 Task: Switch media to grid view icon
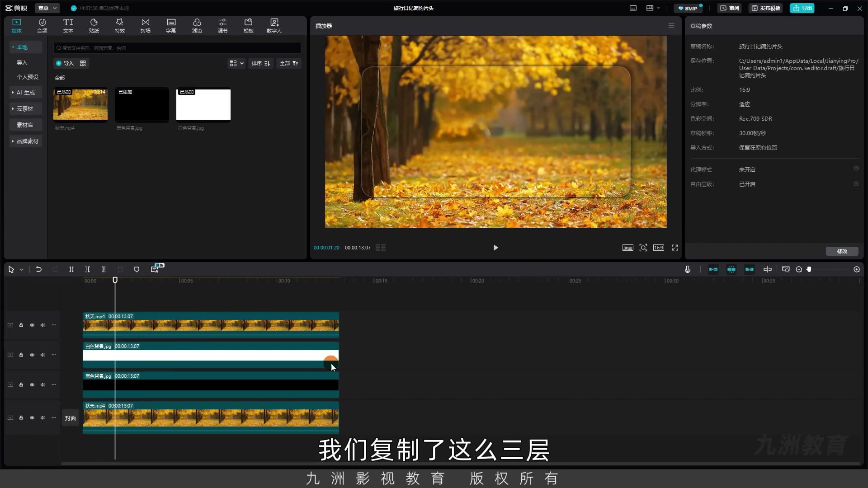pyautogui.click(x=83, y=63)
